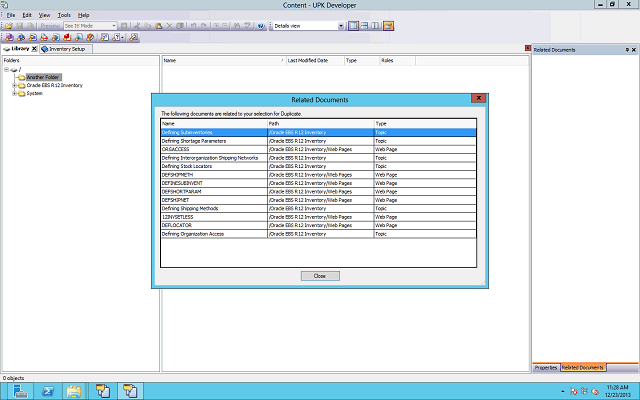
Task: Open the Tools menu
Action: (64, 15)
